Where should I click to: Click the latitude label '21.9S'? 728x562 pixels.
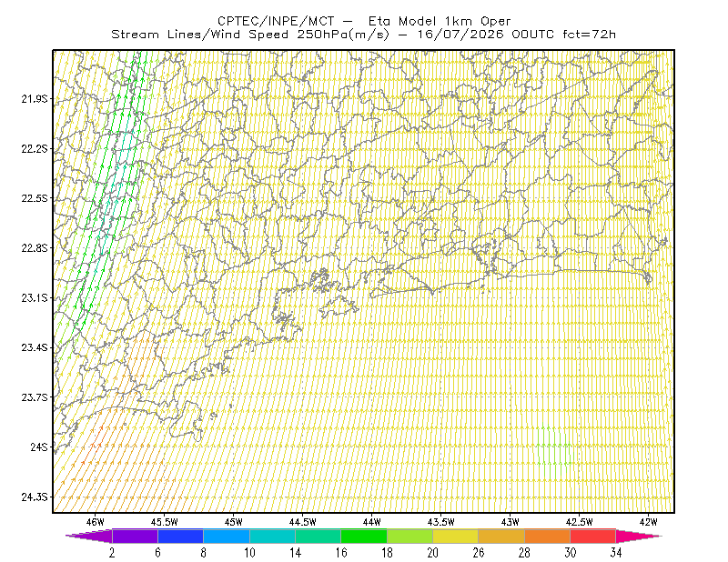pos(35,98)
